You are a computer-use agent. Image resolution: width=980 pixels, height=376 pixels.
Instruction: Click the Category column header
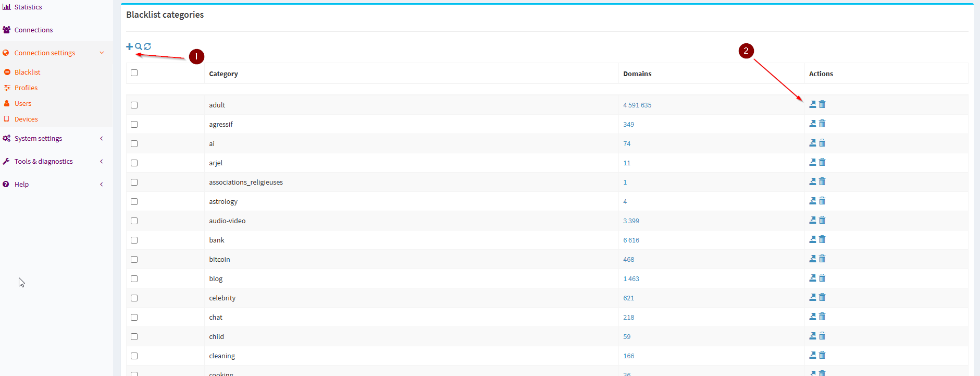(224, 74)
